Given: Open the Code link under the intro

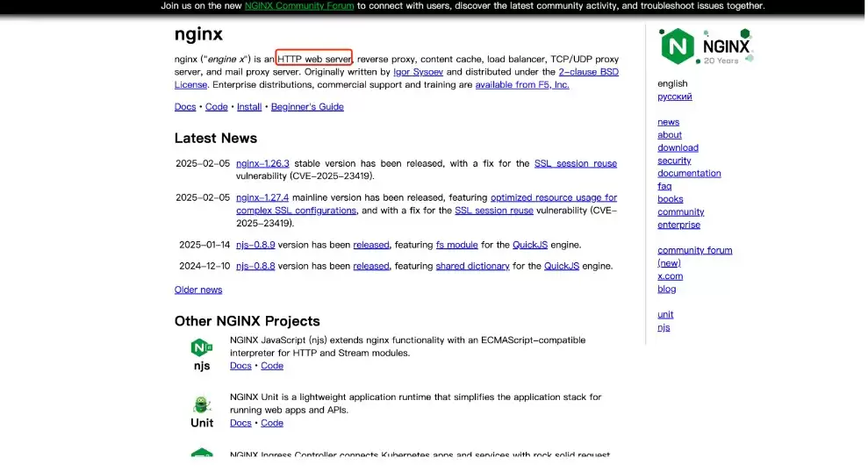Looking at the screenshot, I should (x=217, y=107).
